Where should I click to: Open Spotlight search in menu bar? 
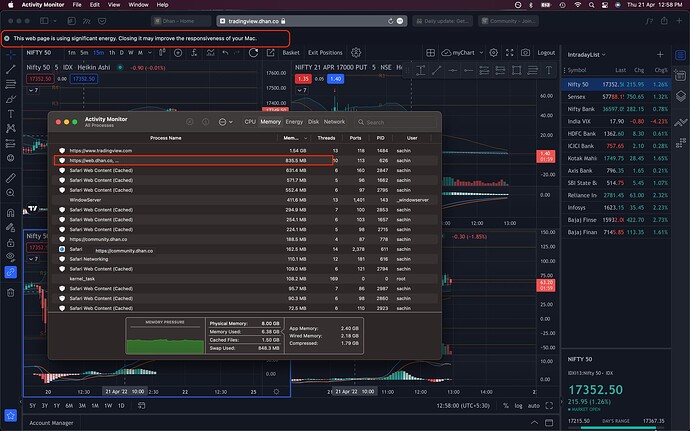(x=591, y=5)
